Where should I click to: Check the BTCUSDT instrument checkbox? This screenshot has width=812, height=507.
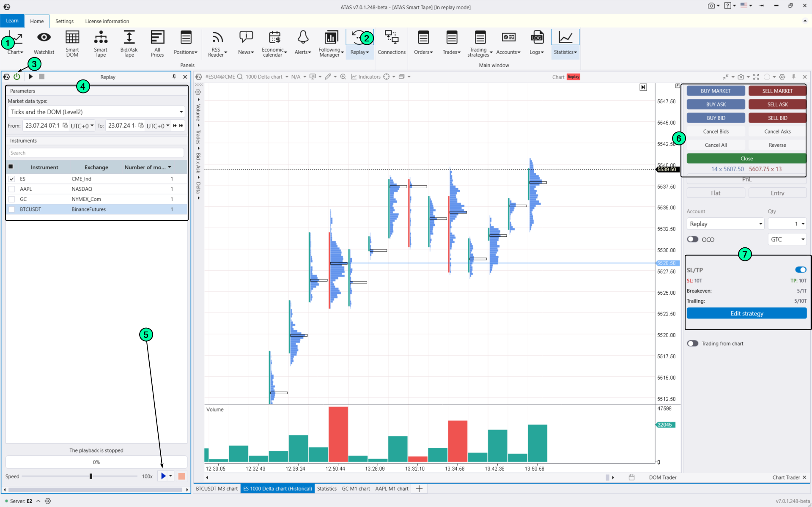tap(11, 209)
